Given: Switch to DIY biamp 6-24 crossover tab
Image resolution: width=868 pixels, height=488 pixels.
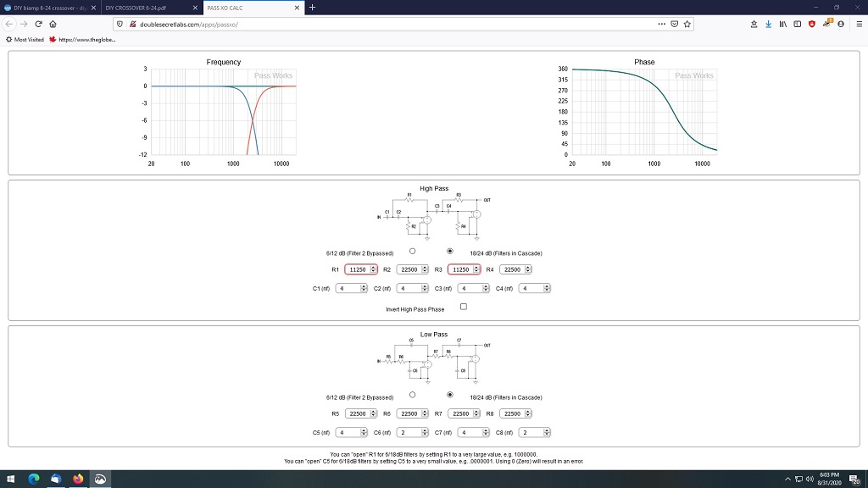Looking at the screenshot, I should tap(50, 8).
